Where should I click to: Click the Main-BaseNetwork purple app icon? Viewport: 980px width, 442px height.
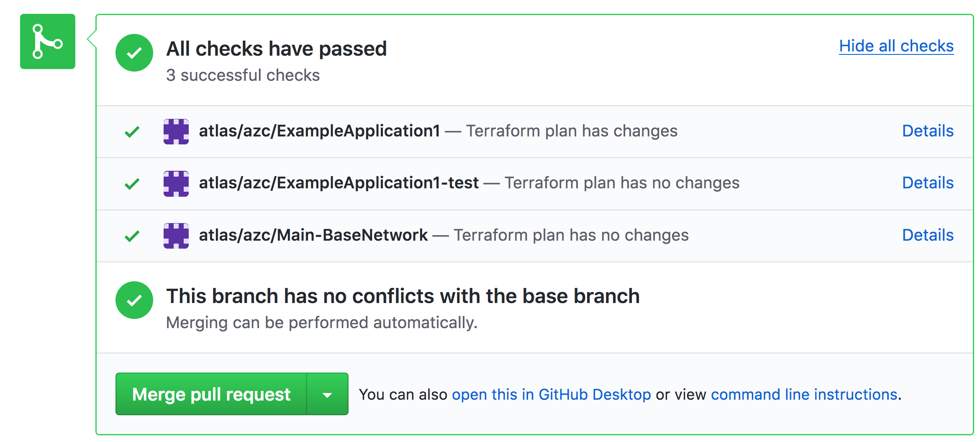[x=176, y=236]
